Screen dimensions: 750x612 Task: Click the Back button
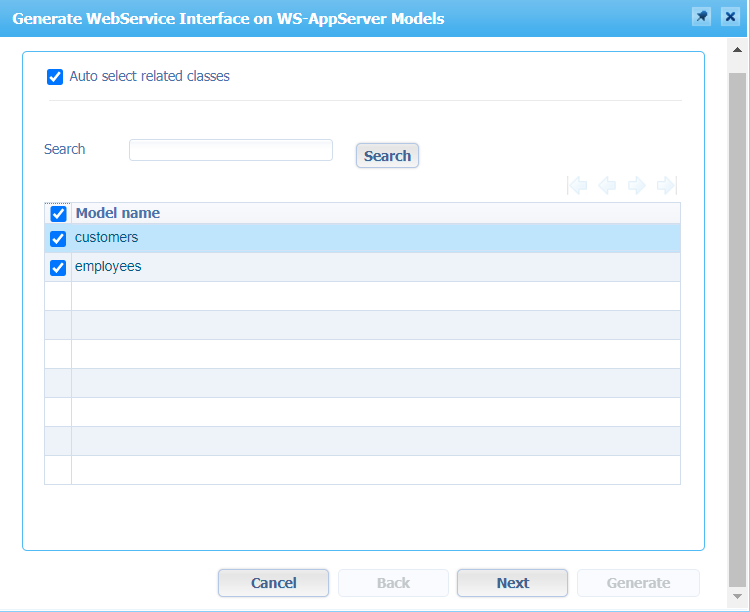393,583
